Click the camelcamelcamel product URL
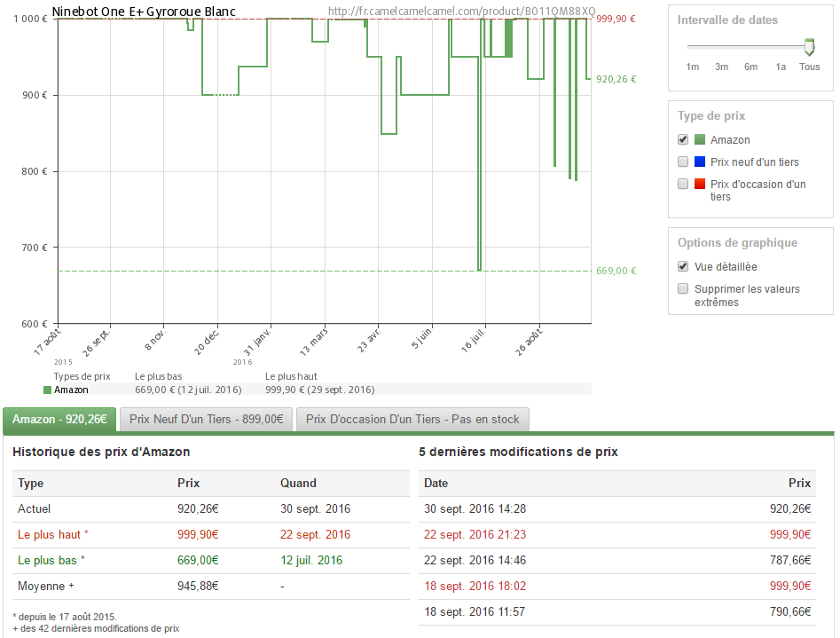Image resolution: width=840 pixels, height=638 pixels. (461, 12)
